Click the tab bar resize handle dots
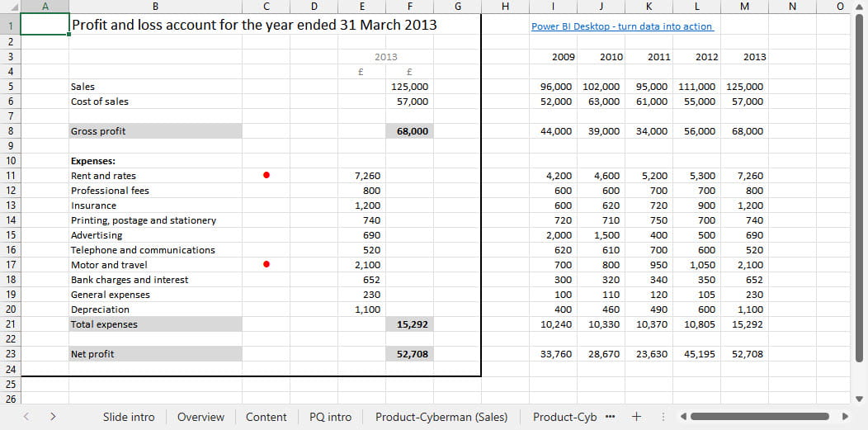Screen dimensions: 868x430 663,417
